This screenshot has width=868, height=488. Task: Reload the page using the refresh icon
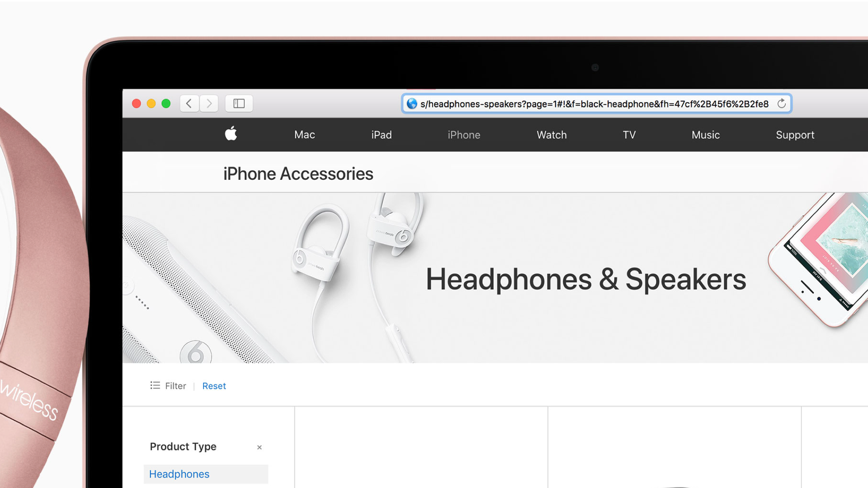(x=782, y=103)
